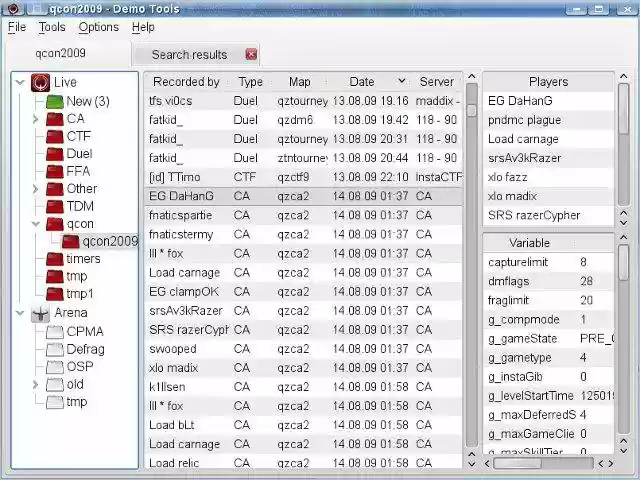Click the Players list vertical scrollbar thumb
Image resolution: width=640 pixels, height=480 pixels.
coord(624,109)
